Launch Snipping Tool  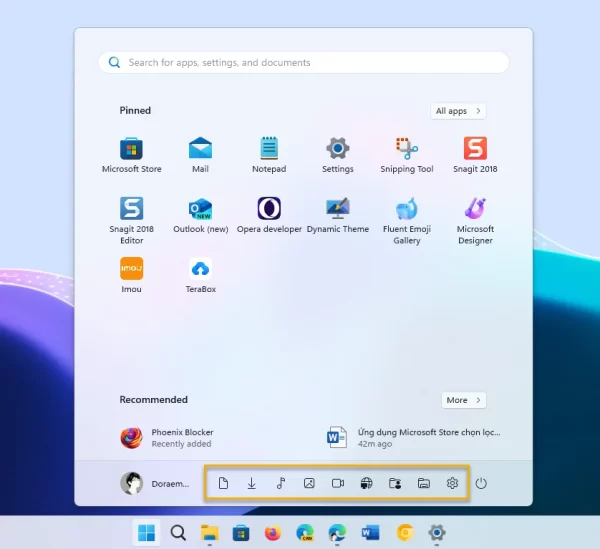tap(407, 155)
